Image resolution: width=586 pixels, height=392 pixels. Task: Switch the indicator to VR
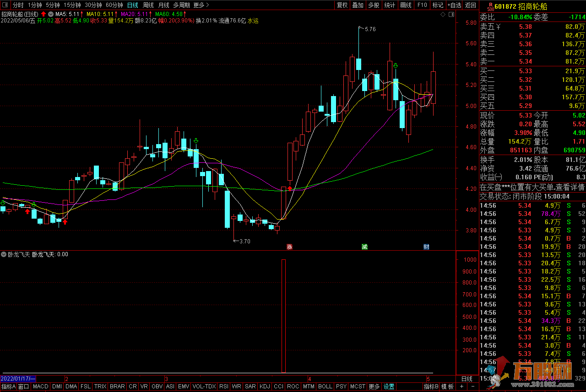coord(144,387)
